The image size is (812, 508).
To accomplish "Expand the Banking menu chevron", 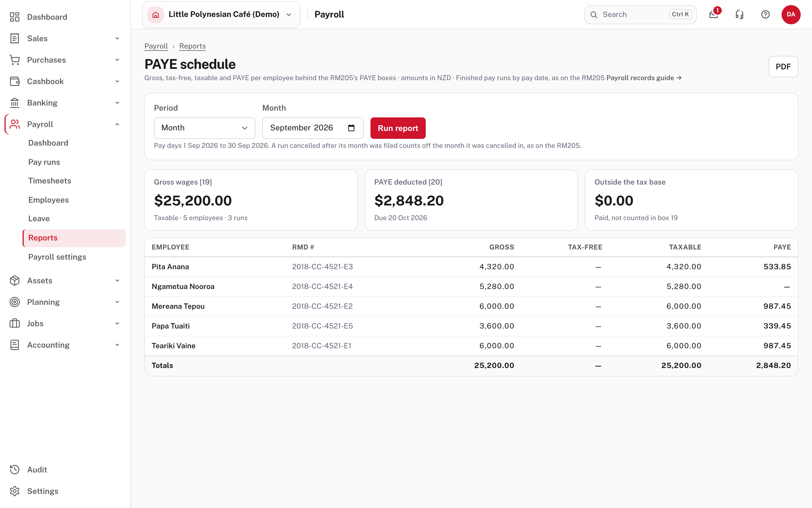I will point(117,103).
